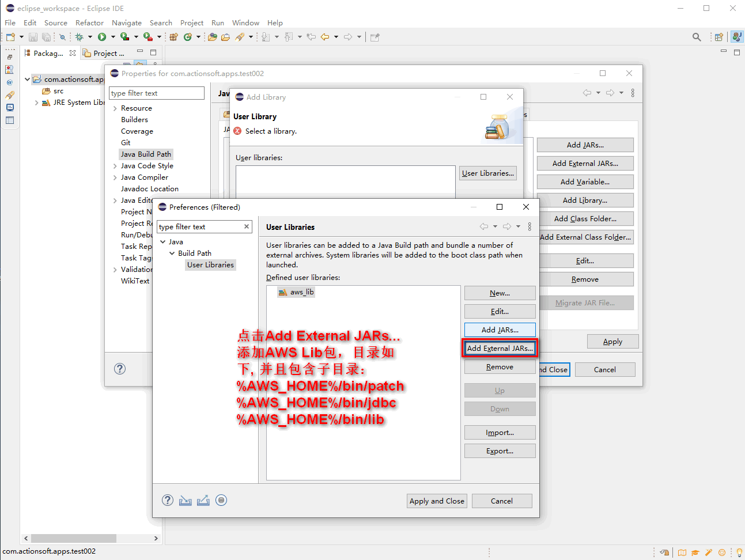This screenshot has width=745, height=560.
Task: Select aws_lib in defined user libraries list
Action: pyautogui.click(x=301, y=292)
